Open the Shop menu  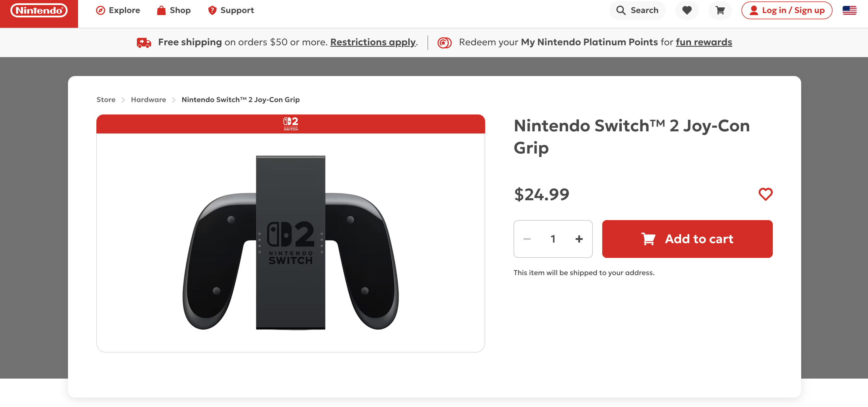(x=174, y=10)
